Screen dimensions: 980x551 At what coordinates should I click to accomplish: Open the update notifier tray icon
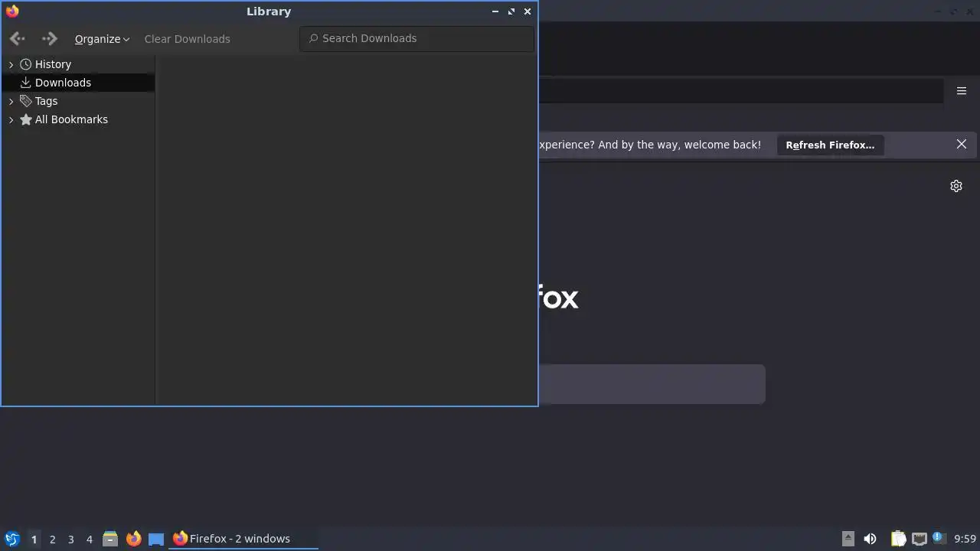click(x=939, y=538)
